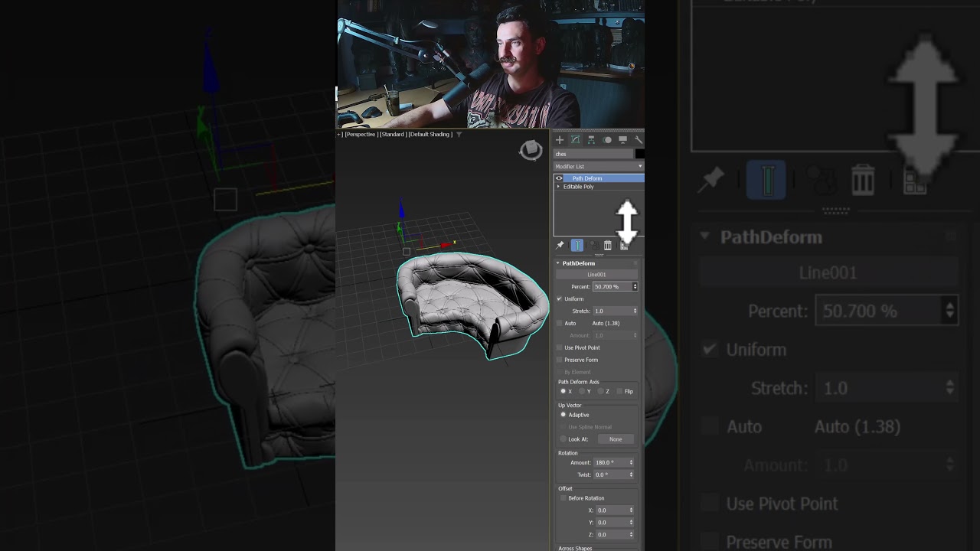Click the object color swatch
Image resolution: width=980 pixels, height=551 pixels.
[639, 154]
